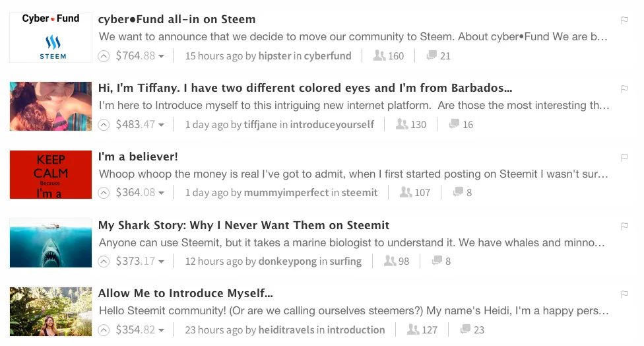The width and height of the screenshot is (644, 346).
Task: Open the introduceyourself tag
Action: pyautogui.click(x=332, y=125)
